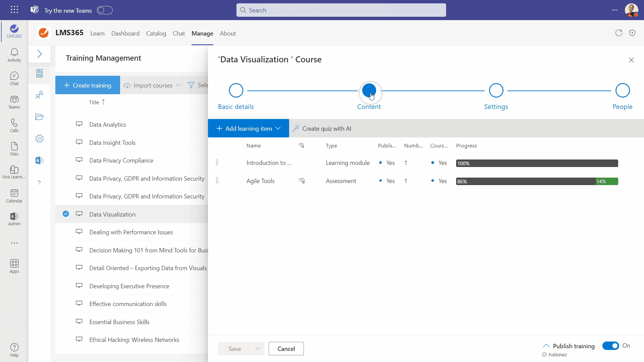Open settings and more ellipsis in top bar
The image size is (644, 362).
point(614,10)
